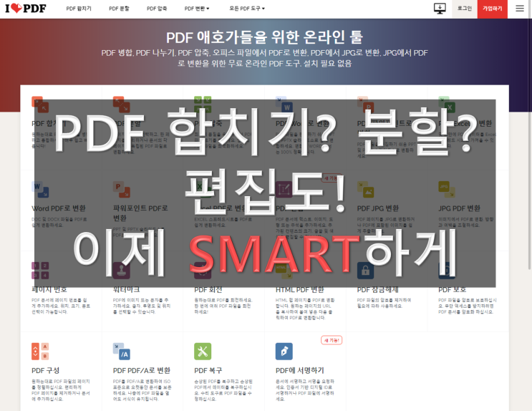Click the PDF to Word card icon
Viewport: 532px width, 411px height.
[284, 105]
